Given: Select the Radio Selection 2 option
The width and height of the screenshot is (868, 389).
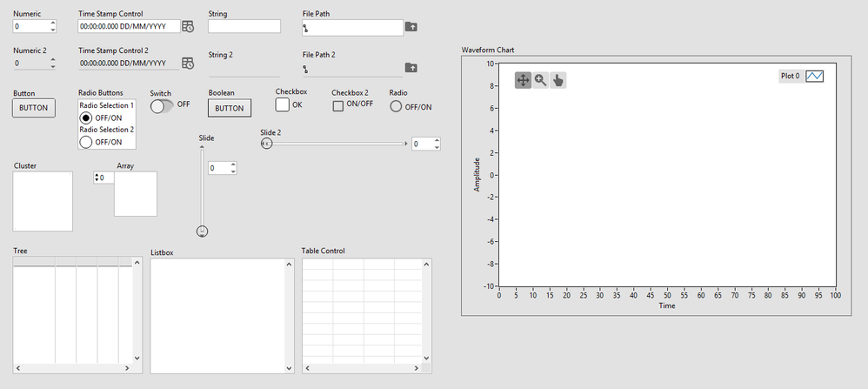Looking at the screenshot, I should click(86, 142).
